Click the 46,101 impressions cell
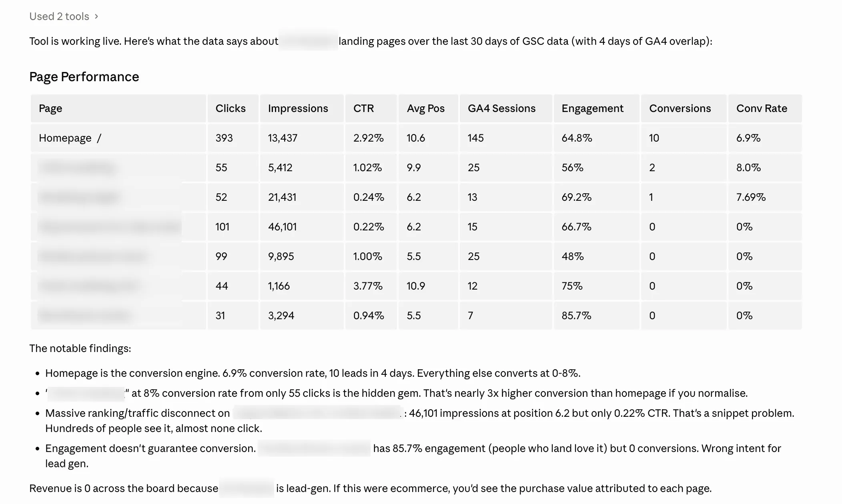Screen dimensions: 842x504 click(x=283, y=227)
